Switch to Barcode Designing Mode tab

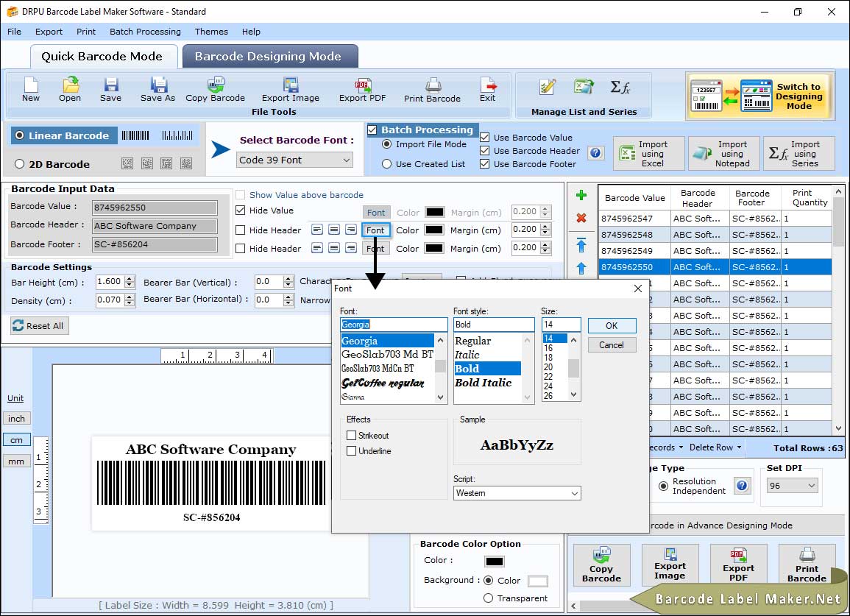tap(269, 57)
